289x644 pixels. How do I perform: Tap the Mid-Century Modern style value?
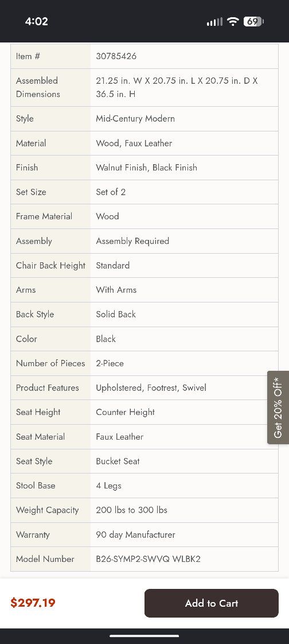[135, 119]
